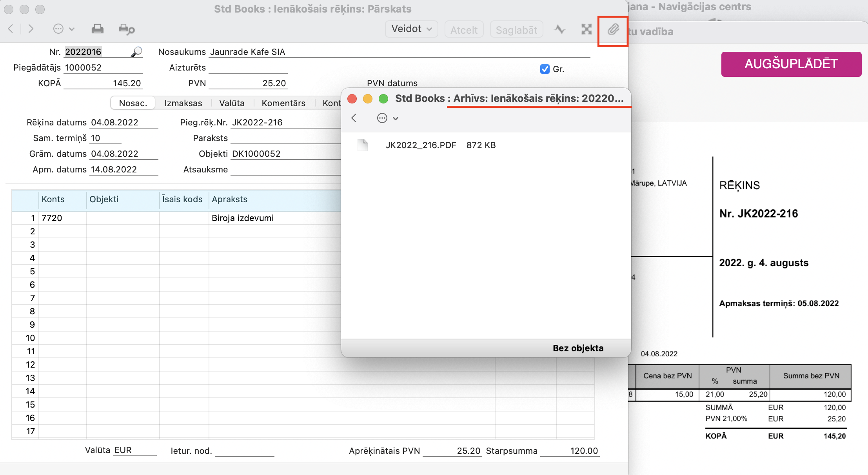
Task: Click the Paraksts input field
Action: pos(285,138)
